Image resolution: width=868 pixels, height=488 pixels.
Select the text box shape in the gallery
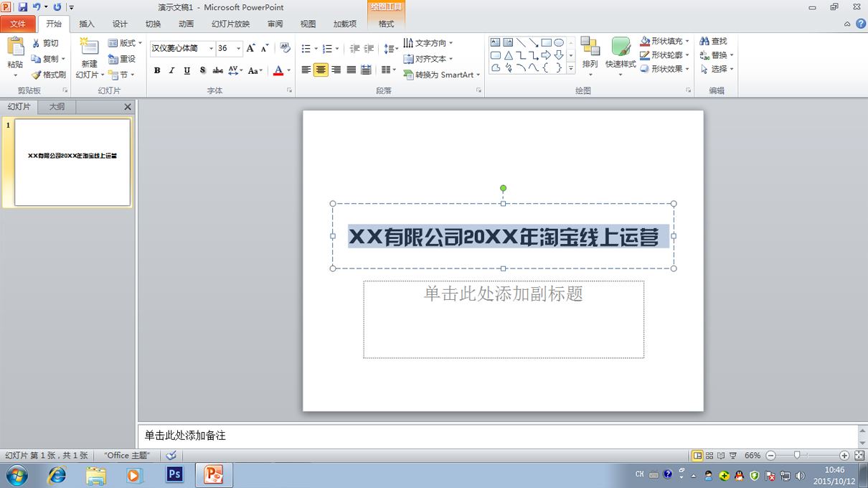pyautogui.click(x=496, y=42)
